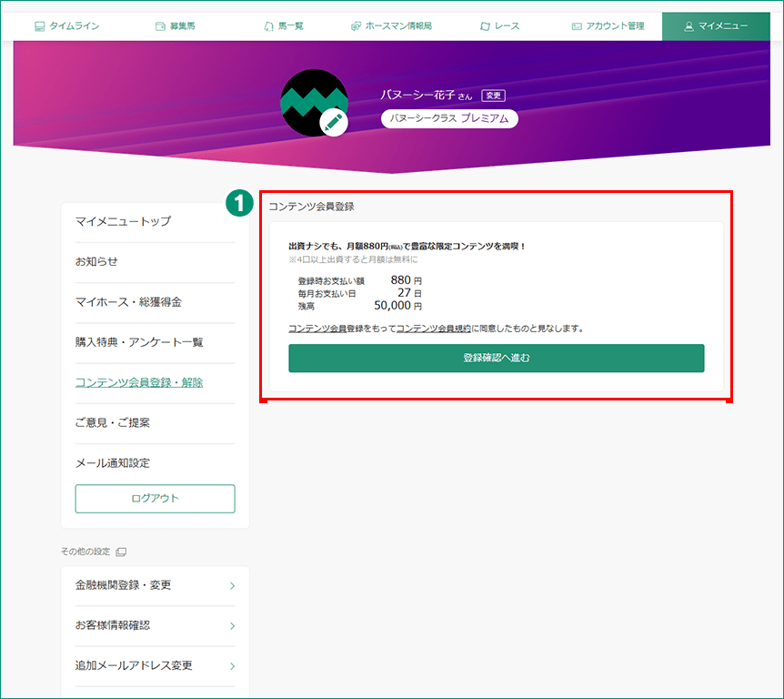This screenshot has width=784, height=699.
Task: Click the timeline monitor icon
Action: point(39,26)
